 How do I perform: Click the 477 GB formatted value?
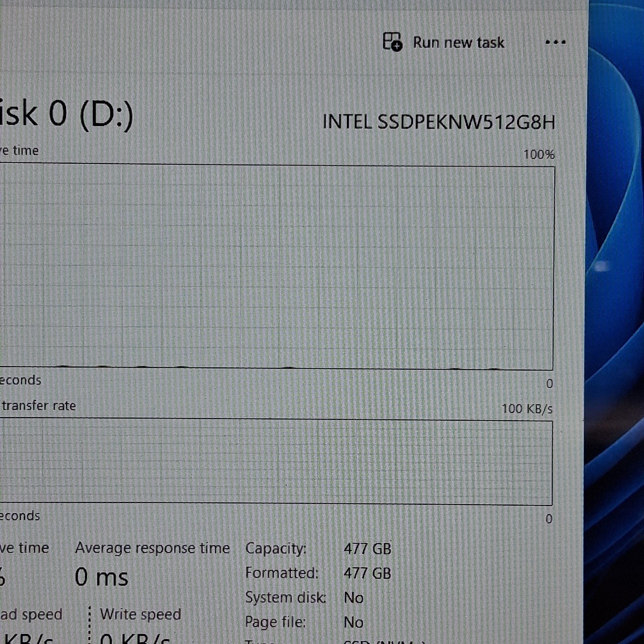coord(367,573)
